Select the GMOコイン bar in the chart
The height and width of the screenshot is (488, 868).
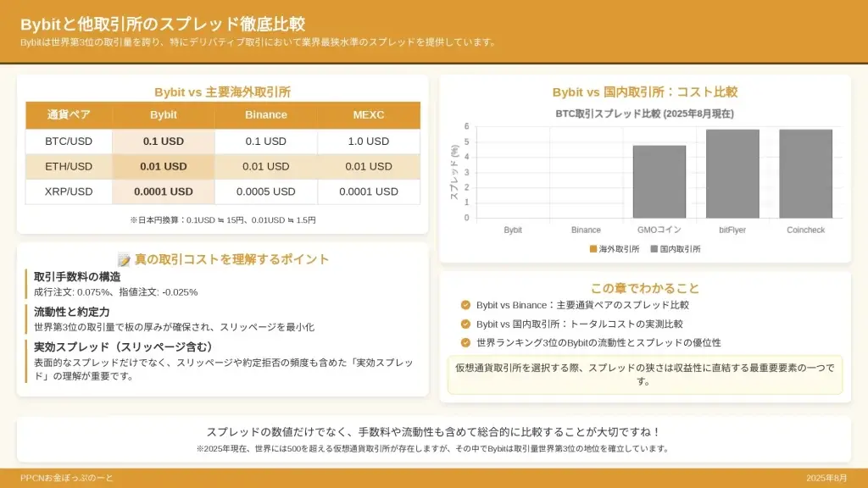click(x=659, y=181)
